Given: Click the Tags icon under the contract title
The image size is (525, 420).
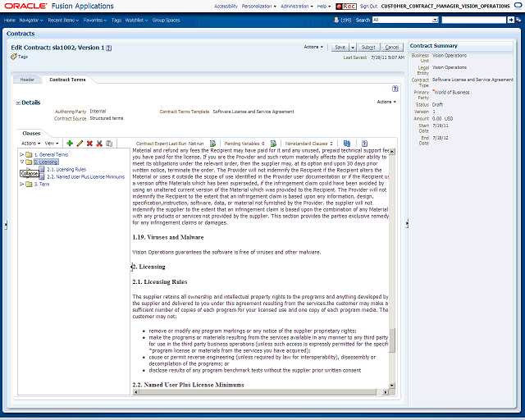Looking at the screenshot, I should (14, 57).
